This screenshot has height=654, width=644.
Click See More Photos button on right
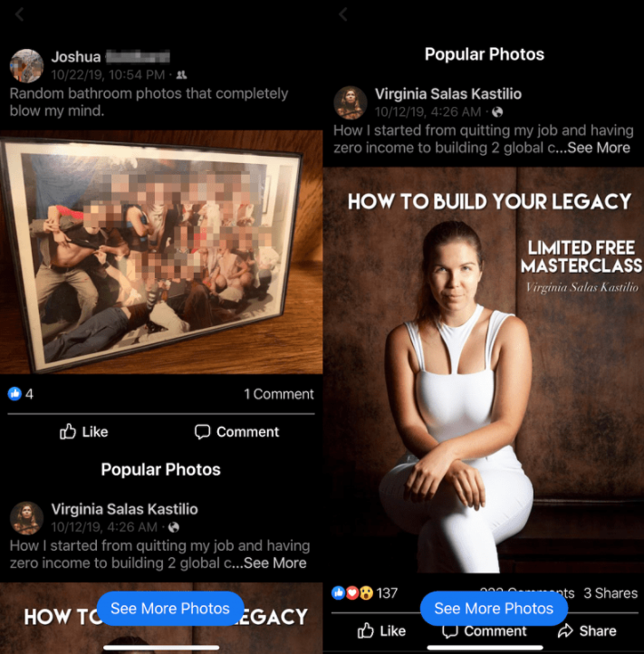pos(494,609)
